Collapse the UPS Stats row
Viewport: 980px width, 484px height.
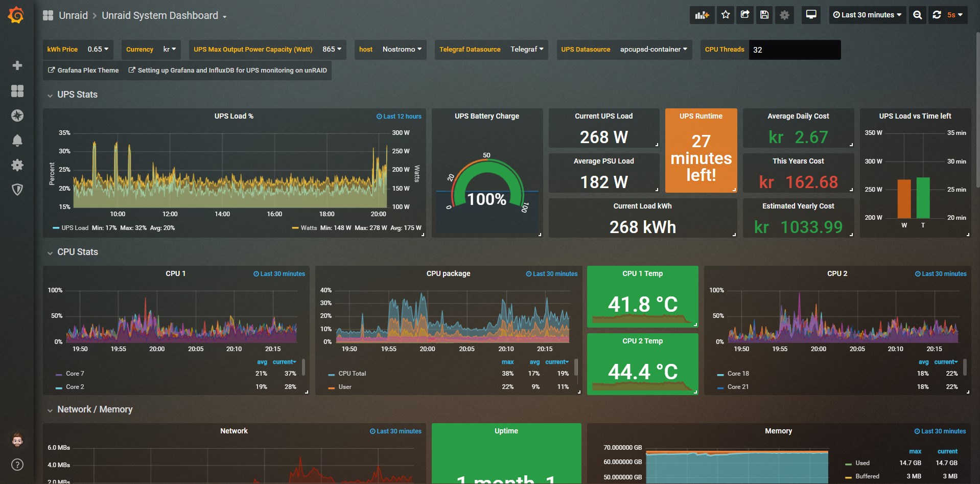[x=77, y=95]
